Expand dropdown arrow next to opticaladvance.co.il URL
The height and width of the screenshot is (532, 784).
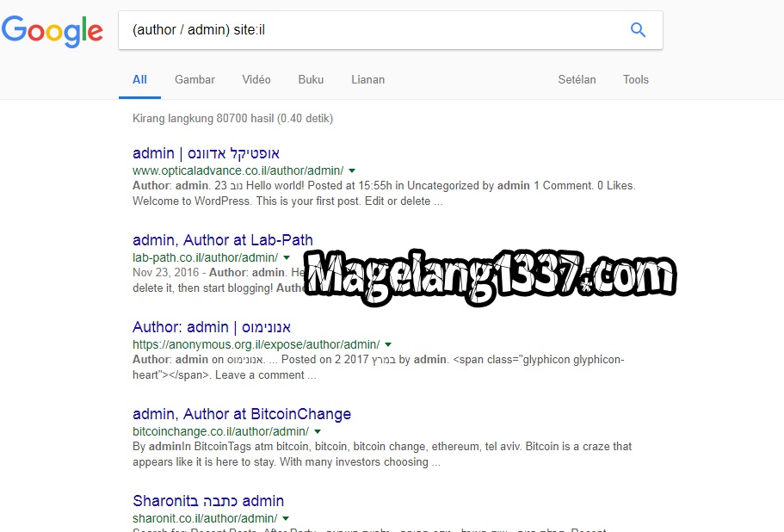[x=352, y=171]
